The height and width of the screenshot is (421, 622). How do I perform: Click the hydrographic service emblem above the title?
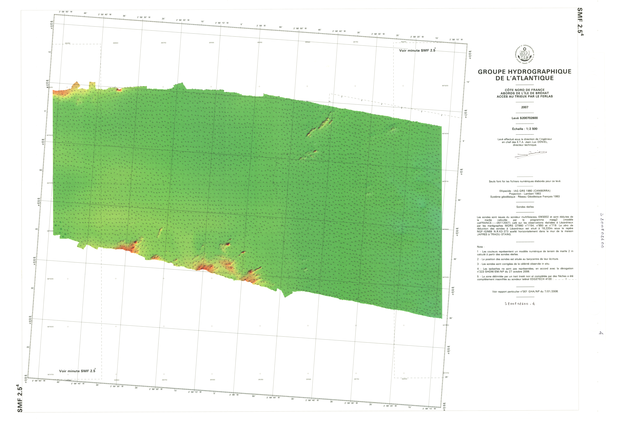click(524, 54)
